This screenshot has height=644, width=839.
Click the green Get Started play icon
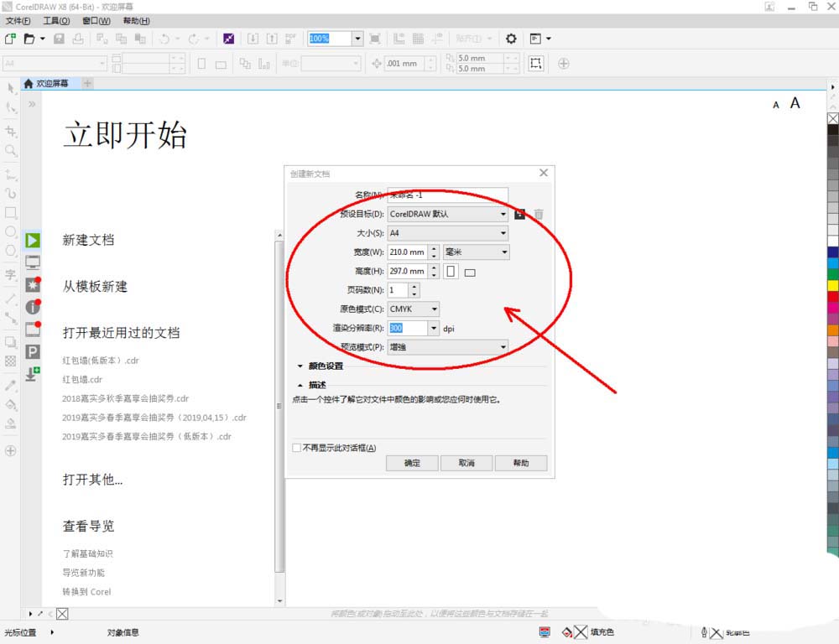(33, 240)
